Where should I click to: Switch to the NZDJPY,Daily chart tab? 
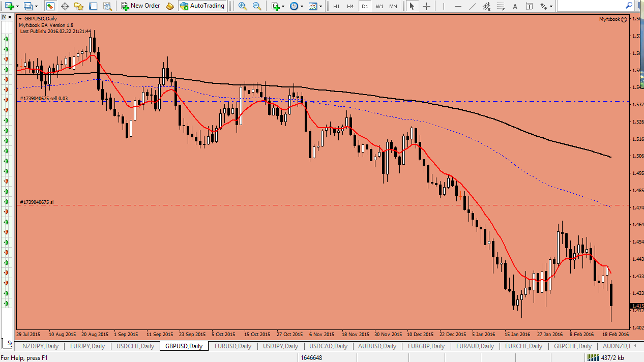point(40,346)
